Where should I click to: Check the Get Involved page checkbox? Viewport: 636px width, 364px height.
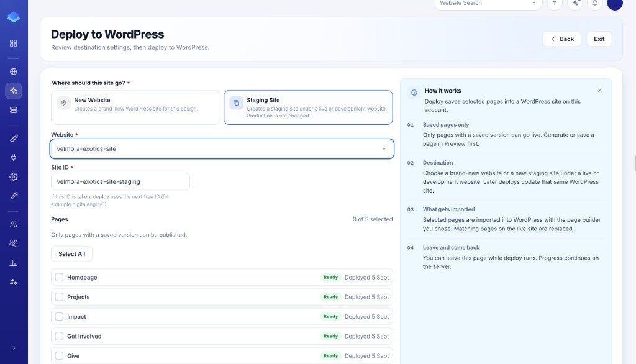59,336
